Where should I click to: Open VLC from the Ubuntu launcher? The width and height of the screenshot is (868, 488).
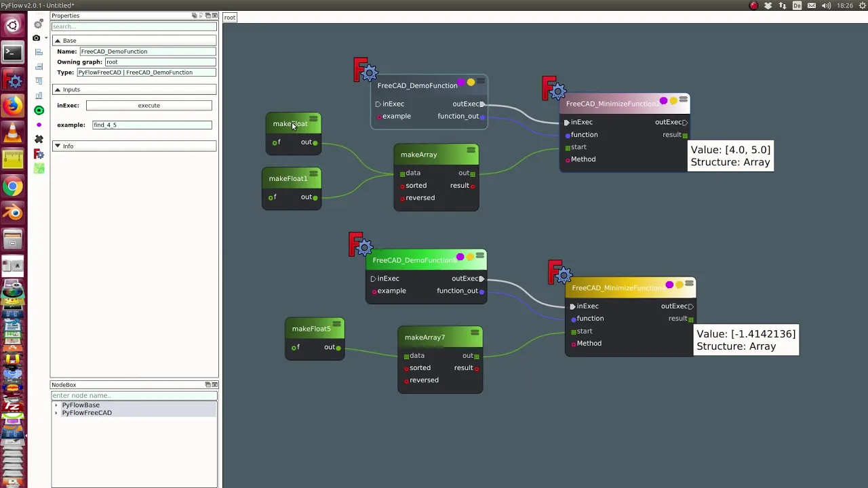click(x=12, y=132)
